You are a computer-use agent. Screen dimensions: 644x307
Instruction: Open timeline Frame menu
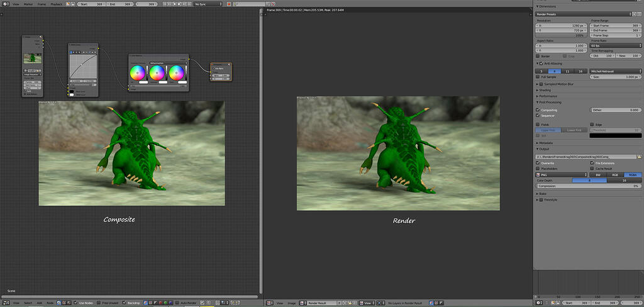(x=42, y=4)
